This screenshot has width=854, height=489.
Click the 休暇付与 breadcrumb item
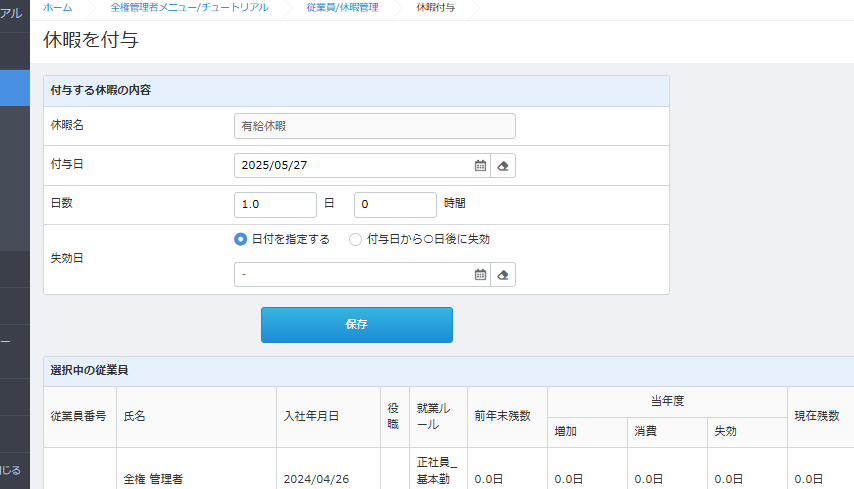435,8
